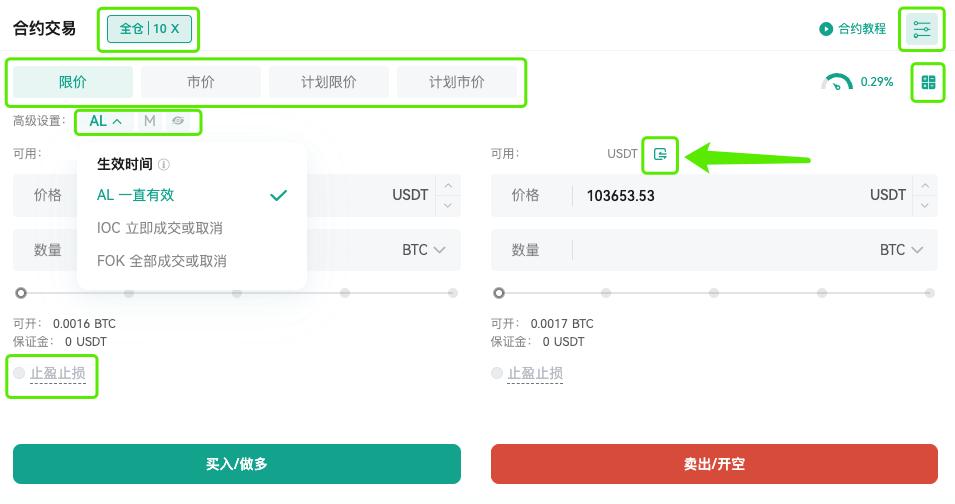
Task: Toggle the hidden order eye icon
Action: click(x=178, y=121)
